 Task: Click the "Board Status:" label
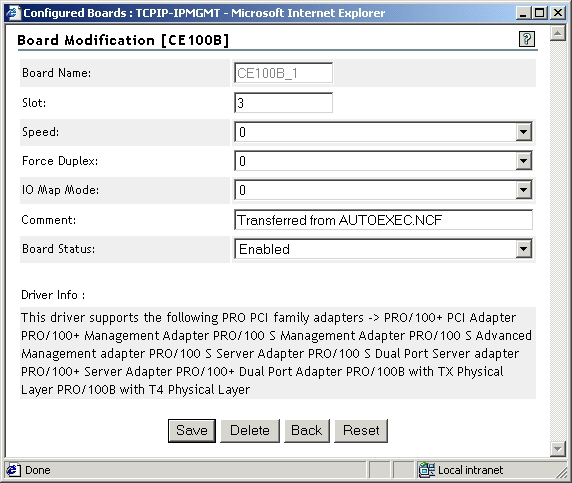[x=58, y=249]
